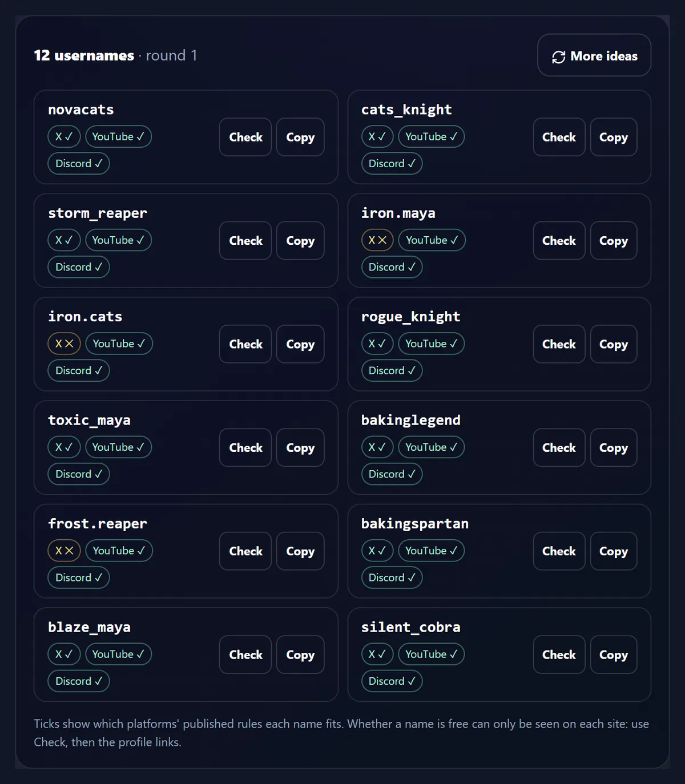Click the X failed badge under iron.maya
This screenshot has height=784, width=685.
(377, 240)
